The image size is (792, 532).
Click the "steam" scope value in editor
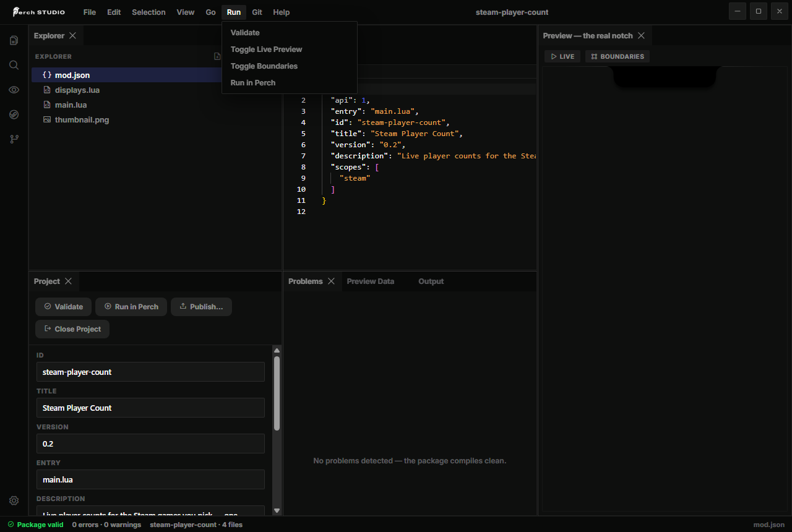pos(355,178)
